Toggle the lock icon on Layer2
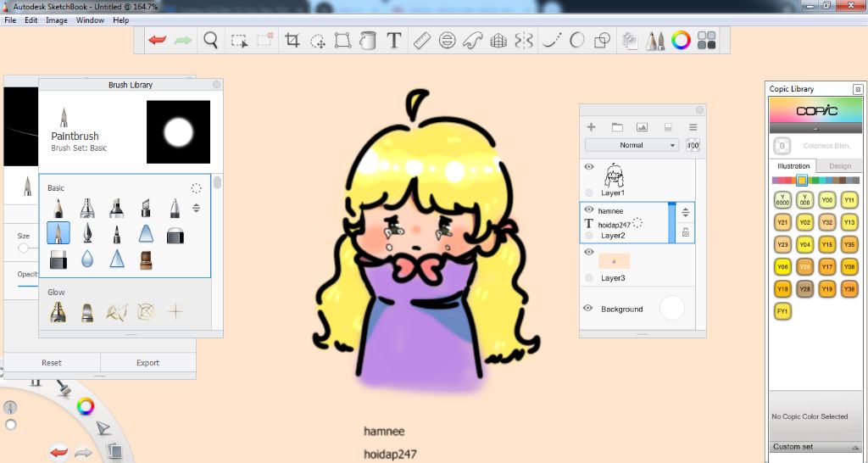The image size is (868, 463). [x=685, y=232]
